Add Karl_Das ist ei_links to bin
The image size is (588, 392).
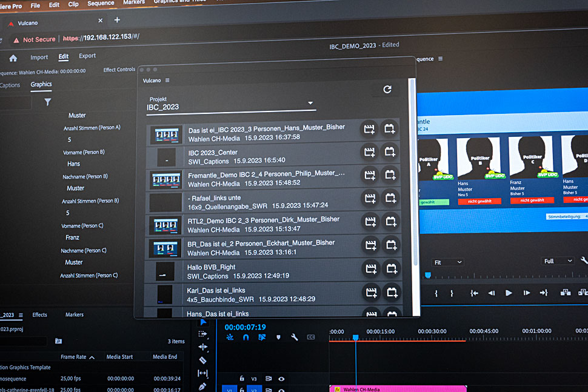392,292
